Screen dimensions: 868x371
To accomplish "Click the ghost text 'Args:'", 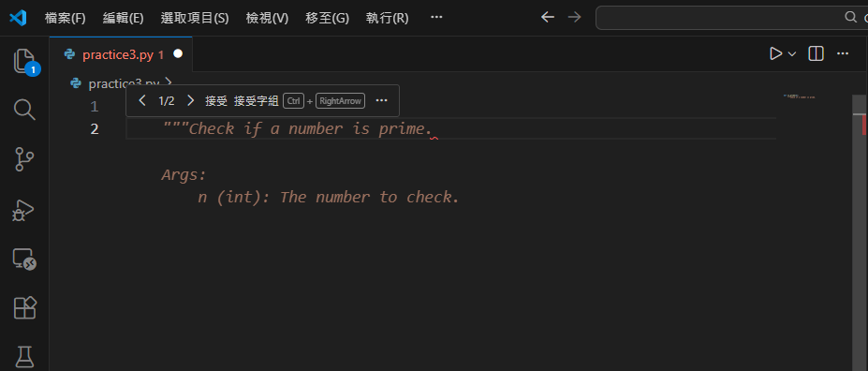I will point(184,175).
